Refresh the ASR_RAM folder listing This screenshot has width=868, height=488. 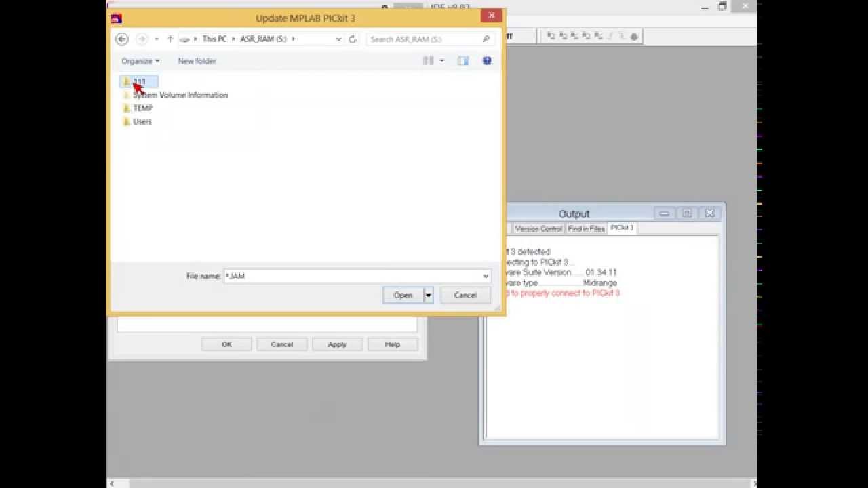click(352, 39)
